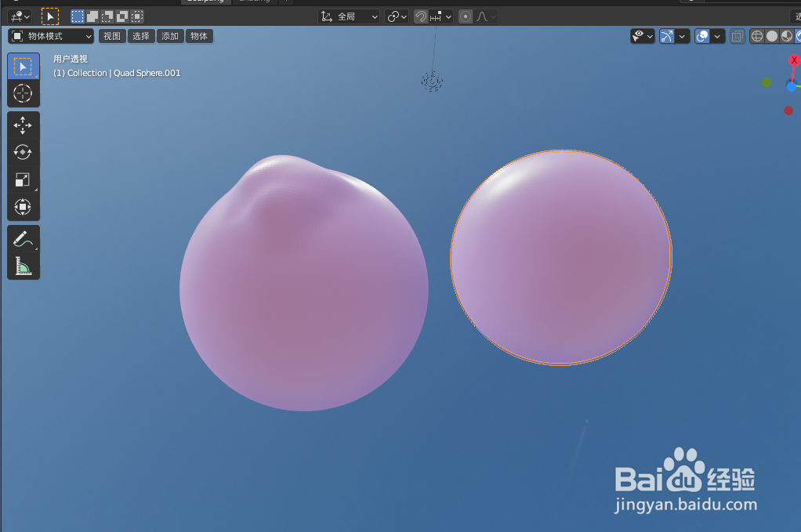Open the 物体模式 object mode dropdown
The height and width of the screenshot is (532, 801).
tap(51, 36)
